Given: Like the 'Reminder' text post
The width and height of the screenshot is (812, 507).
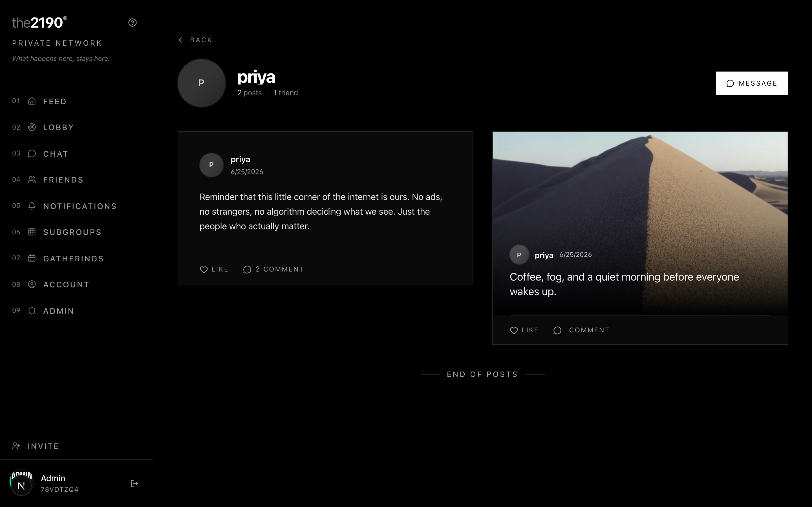Looking at the screenshot, I should click(214, 269).
